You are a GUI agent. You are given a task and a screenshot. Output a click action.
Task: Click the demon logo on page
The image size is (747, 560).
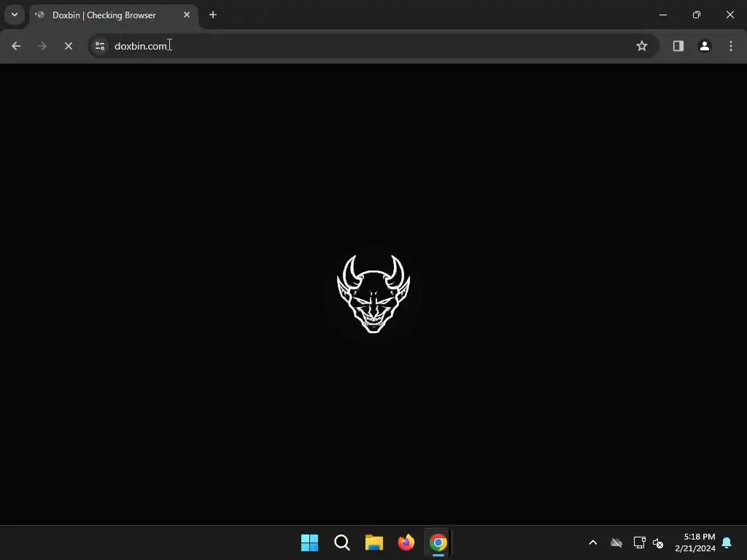pyautogui.click(x=373, y=294)
